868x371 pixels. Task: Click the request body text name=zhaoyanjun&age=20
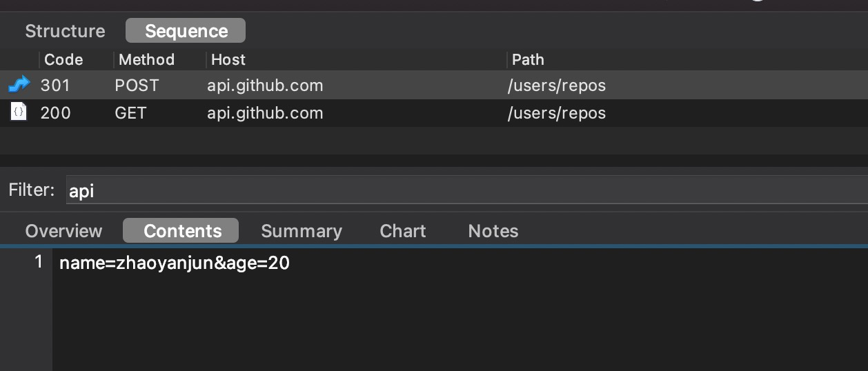pos(175,263)
